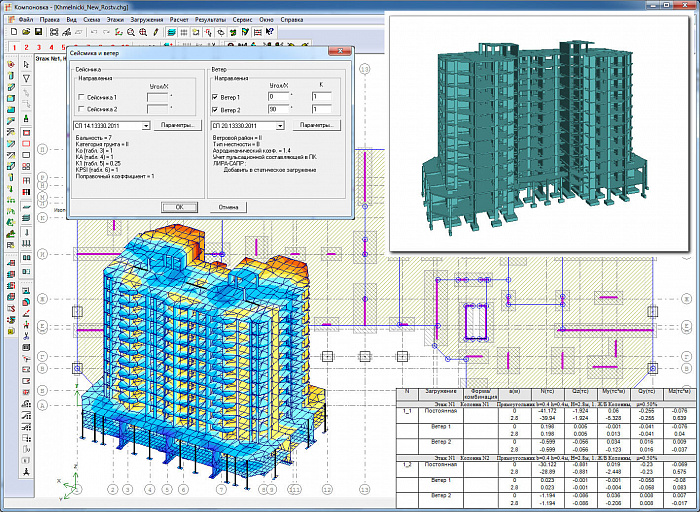Click the wind Параметры button
Viewport: 700px width, 512px height.
(317, 125)
